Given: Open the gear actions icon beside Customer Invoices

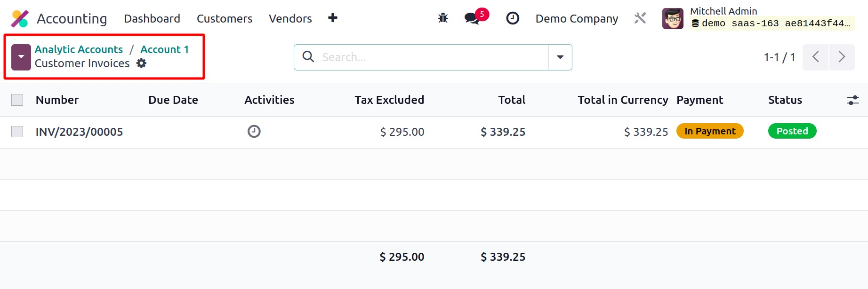Looking at the screenshot, I should [x=141, y=63].
